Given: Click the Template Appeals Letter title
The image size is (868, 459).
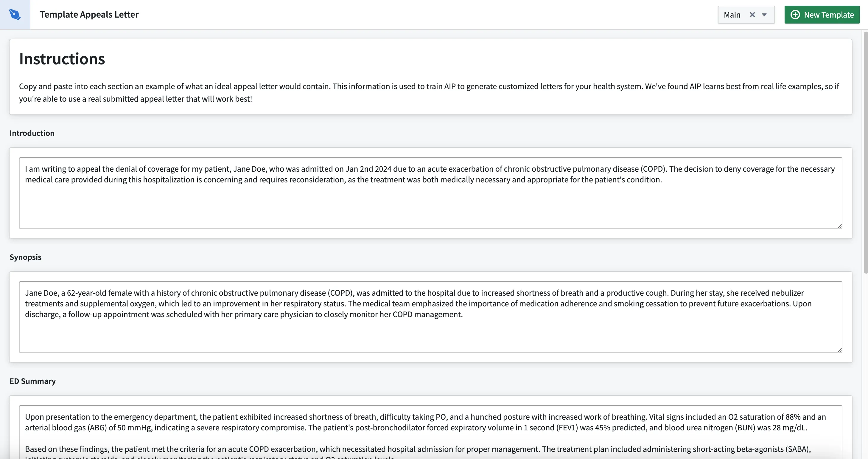Looking at the screenshot, I should pyautogui.click(x=89, y=15).
